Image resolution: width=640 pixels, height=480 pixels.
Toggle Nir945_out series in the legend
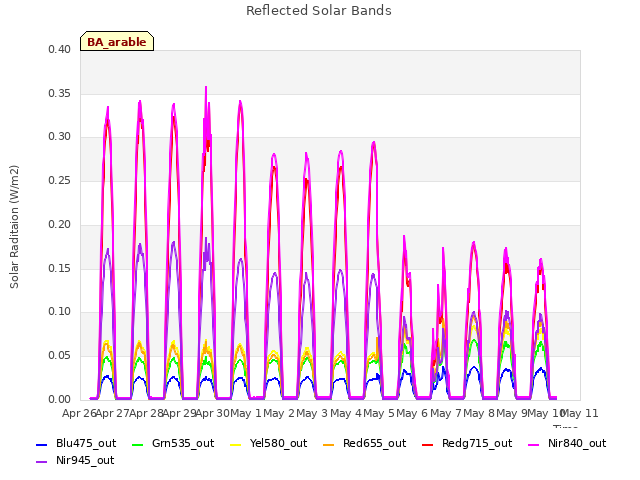[75, 460]
